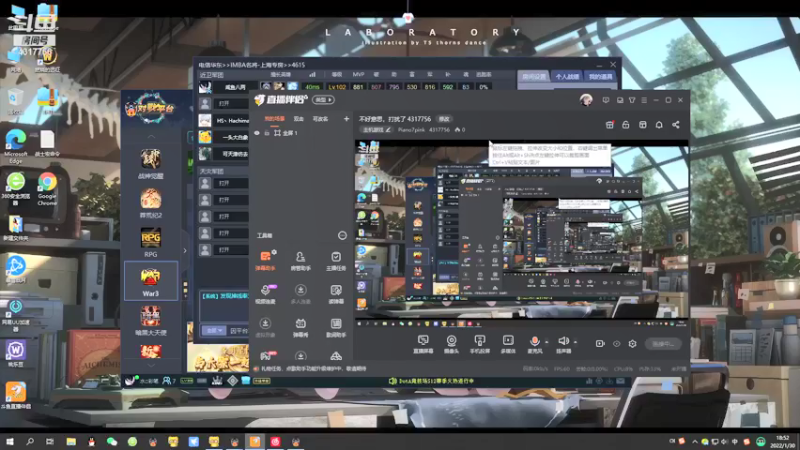Viewport: 800px width, 450px height.
Task: Toggle visibility eye of 全屏 1 source
Action: [257, 133]
